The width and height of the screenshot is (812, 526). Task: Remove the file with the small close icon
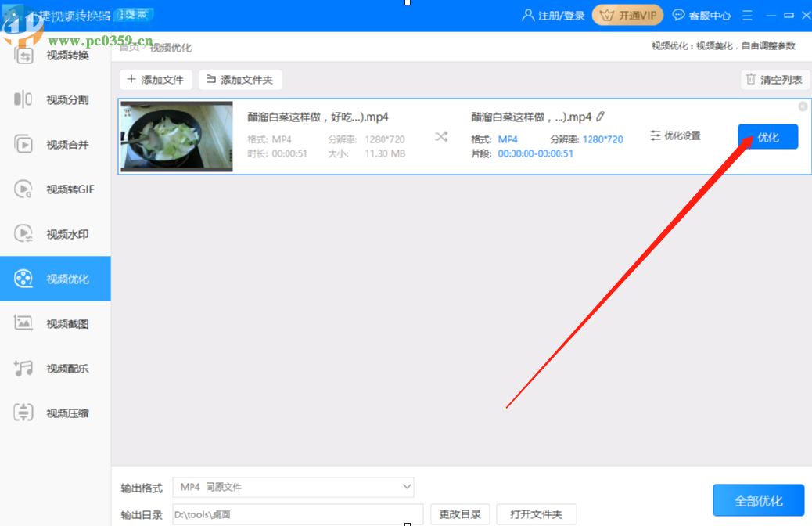(803, 106)
